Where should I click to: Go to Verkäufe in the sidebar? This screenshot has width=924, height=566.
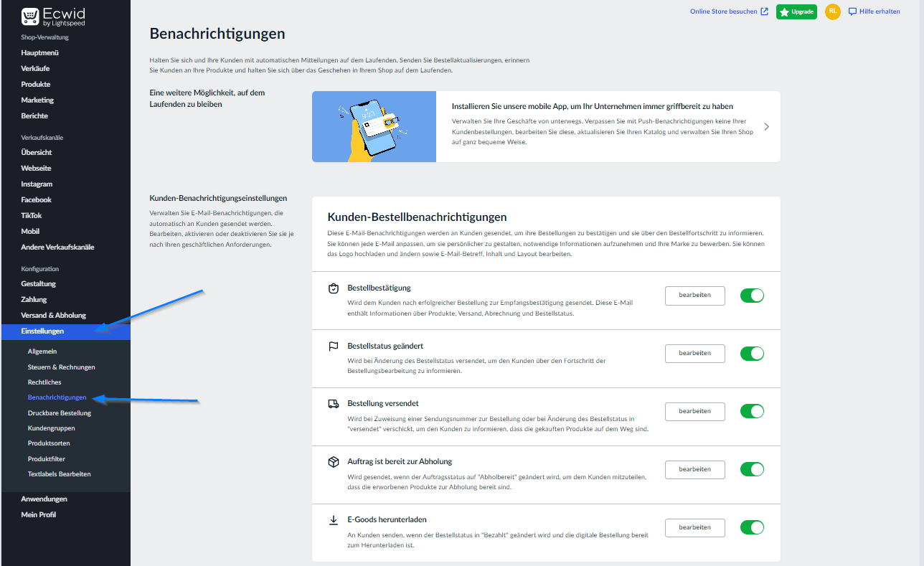pyautogui.click(x=35, y=69)
